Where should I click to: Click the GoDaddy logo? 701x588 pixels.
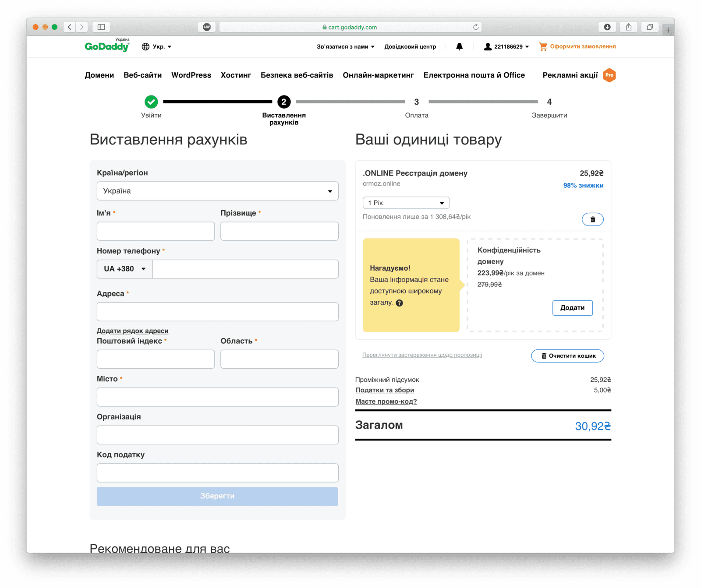point(107,46)
